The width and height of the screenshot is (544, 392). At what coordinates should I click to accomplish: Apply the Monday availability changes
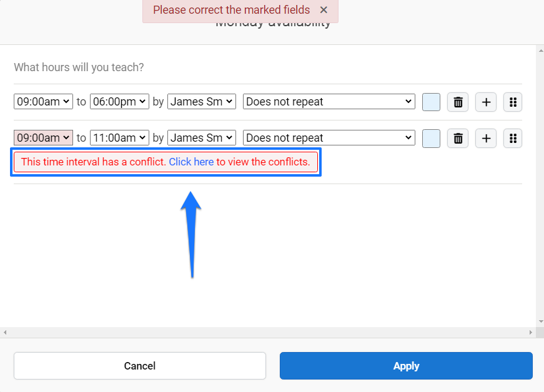405,366
